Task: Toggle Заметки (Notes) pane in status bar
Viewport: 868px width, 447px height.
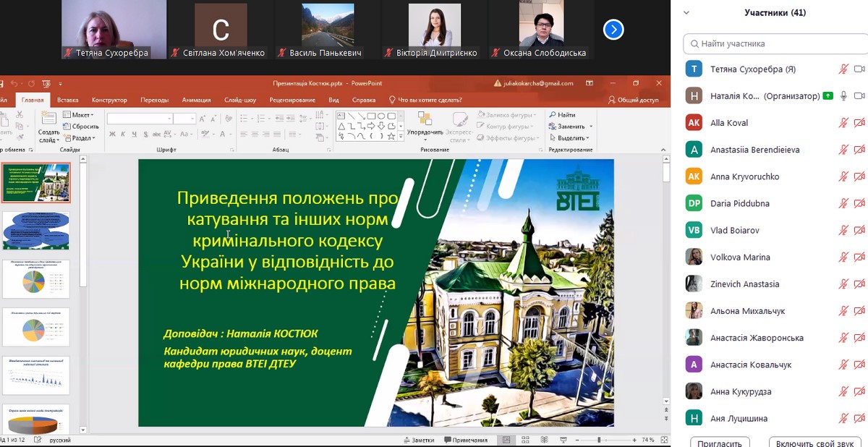Action: coord(419,440)
